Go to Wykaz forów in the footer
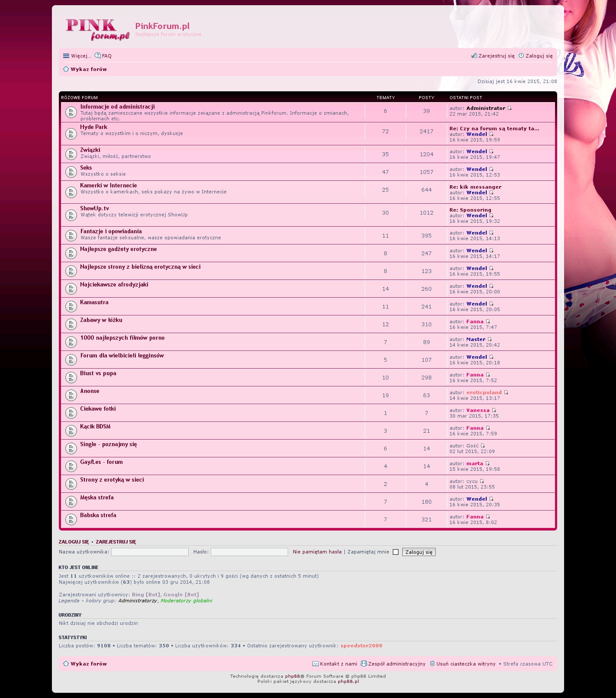 pyautogui.click(x=89, y=664)
